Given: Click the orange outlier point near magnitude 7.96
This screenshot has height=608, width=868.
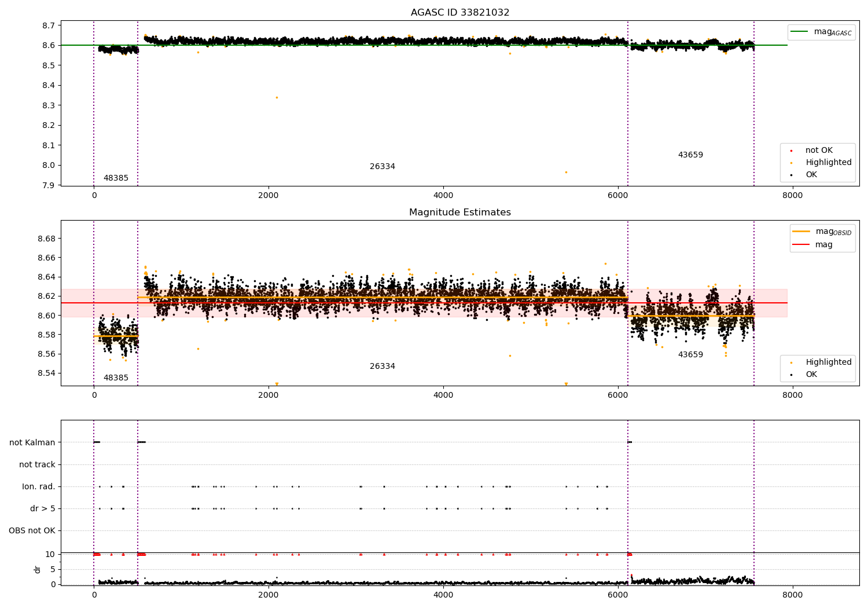Looking at the screenshot, I should point(566,172).
